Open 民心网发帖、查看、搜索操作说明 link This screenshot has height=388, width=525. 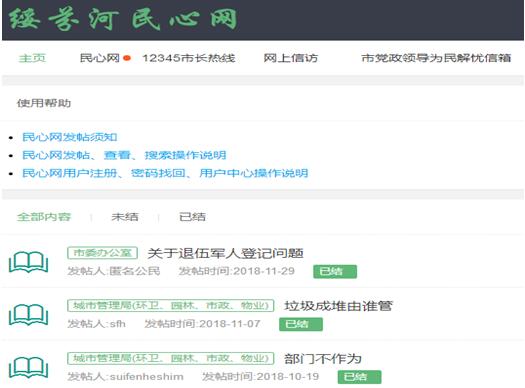point(124,155)
